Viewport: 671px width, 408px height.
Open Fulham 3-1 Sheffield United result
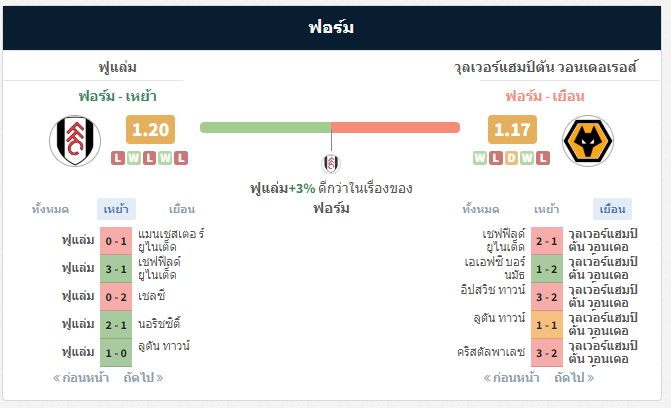116,269
